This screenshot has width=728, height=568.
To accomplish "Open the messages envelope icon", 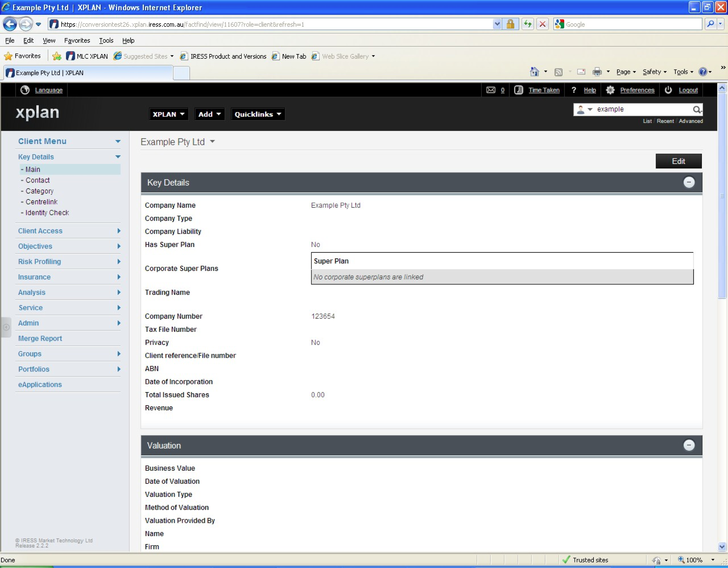I will [490, 90].
